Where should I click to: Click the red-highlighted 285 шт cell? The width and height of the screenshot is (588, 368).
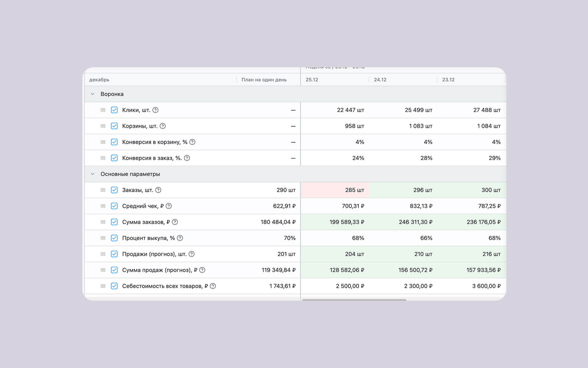tap(335, 190)
